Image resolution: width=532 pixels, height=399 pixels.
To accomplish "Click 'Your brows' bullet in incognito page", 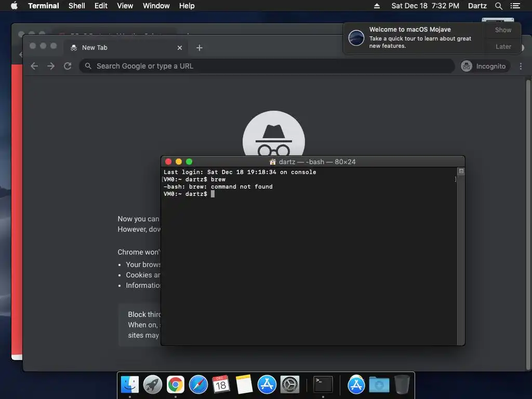I will [x=143, y=264].
